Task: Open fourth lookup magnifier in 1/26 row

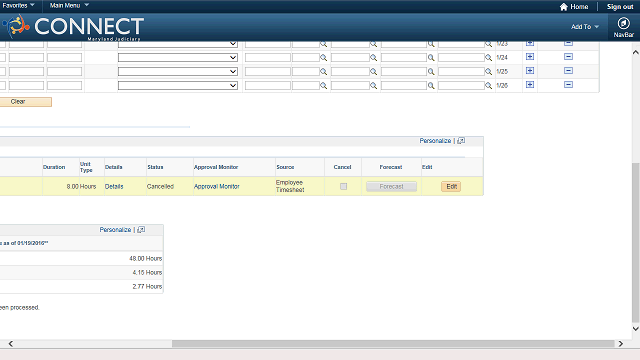Action: (488, 86)
